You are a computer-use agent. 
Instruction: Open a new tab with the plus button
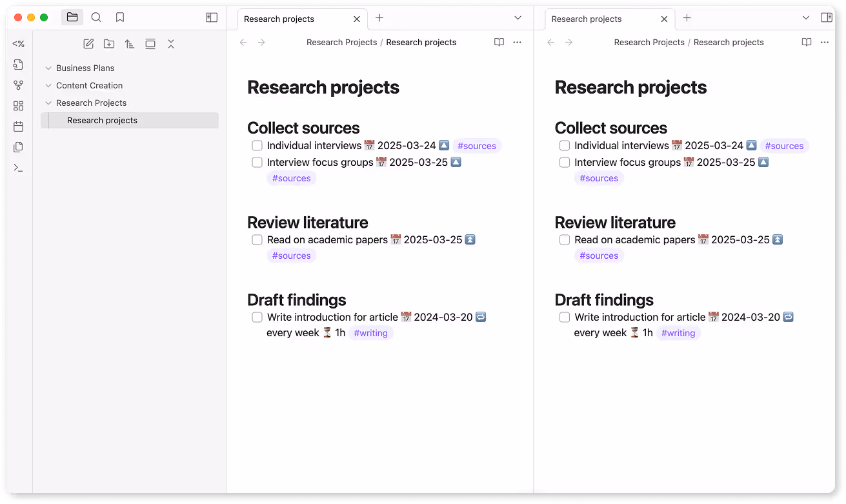(x=379, y=19)
